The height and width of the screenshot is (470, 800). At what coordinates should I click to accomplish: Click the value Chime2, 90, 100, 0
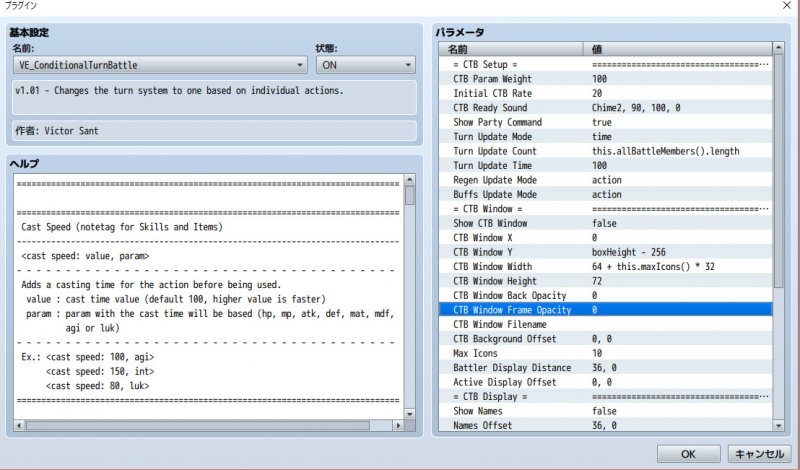point(636,108)
